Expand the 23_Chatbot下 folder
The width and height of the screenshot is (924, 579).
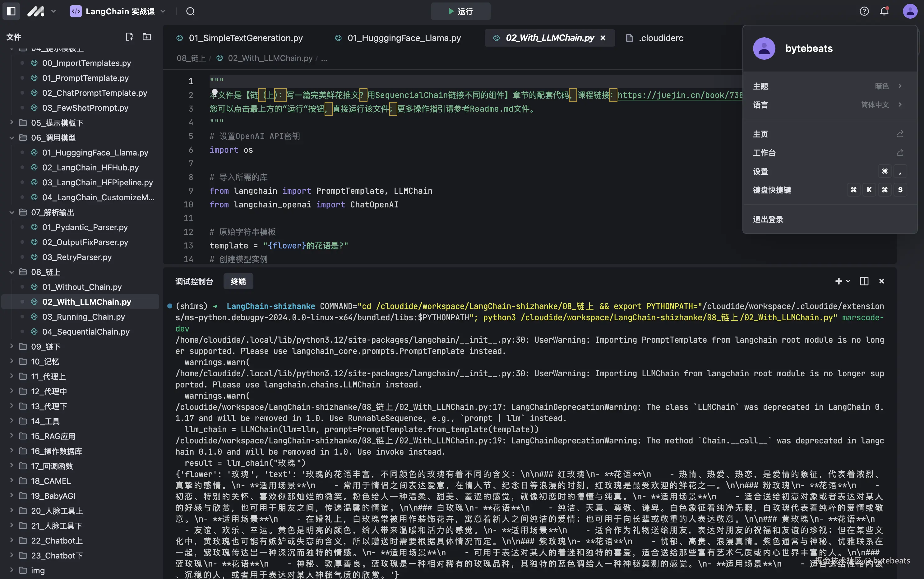[x=81, y=556]
